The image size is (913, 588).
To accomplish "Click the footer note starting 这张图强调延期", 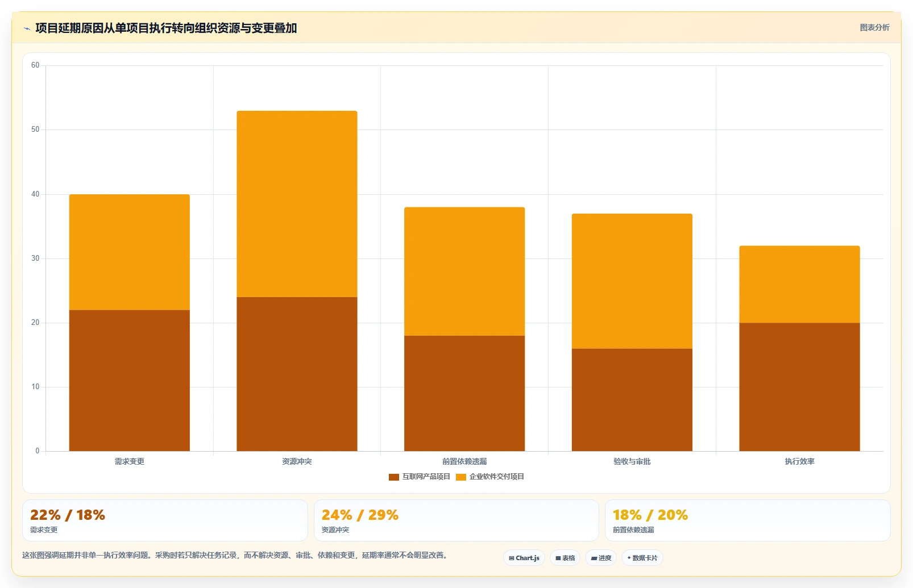I will pos(236,555).
